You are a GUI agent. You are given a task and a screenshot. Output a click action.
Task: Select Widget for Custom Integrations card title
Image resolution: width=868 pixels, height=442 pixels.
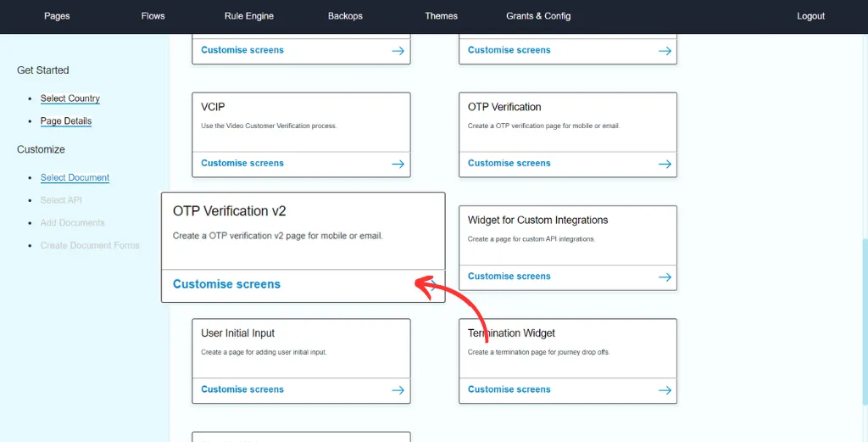coord(537,220)
